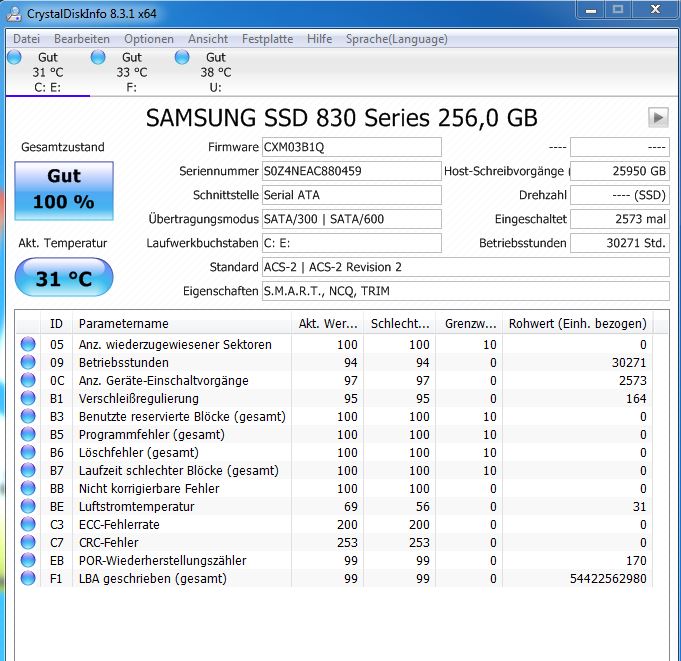Click status orb of row B7 Laufzeit schlechter Blöcke
This screenshot has width=681, height=661.
tap(28, 470)
